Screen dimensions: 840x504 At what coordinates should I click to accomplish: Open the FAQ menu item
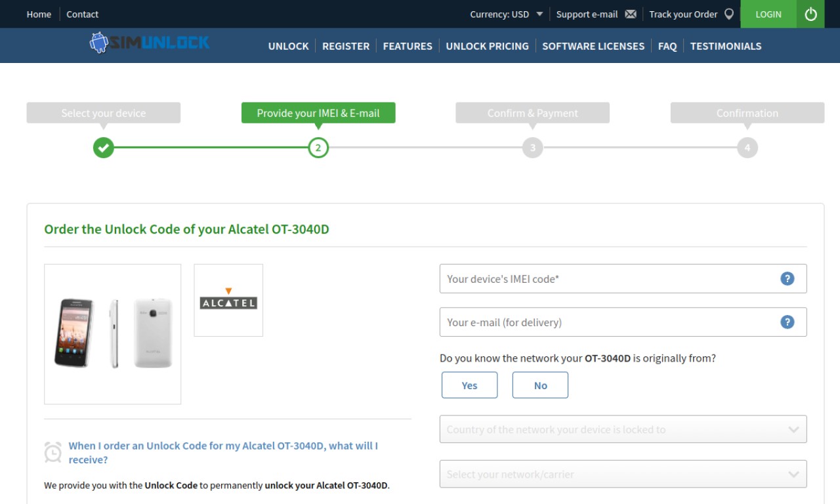[x=667, y=46]
